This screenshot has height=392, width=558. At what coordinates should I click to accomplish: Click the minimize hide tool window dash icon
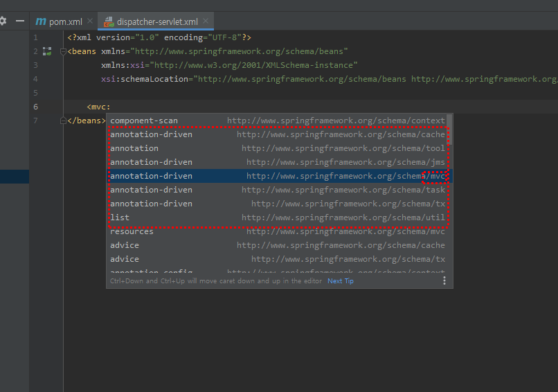[20, 21]
